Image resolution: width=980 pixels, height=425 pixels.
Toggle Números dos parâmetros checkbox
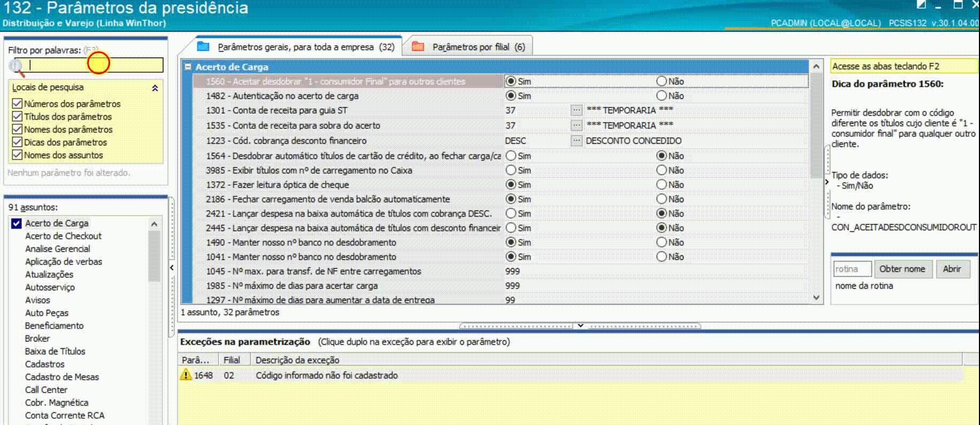17,104
